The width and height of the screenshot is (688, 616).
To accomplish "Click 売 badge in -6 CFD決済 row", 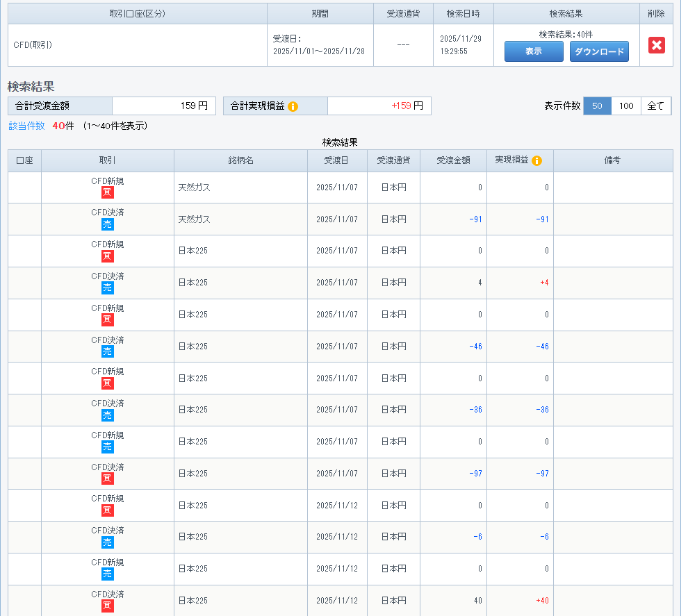I will 108,542.
